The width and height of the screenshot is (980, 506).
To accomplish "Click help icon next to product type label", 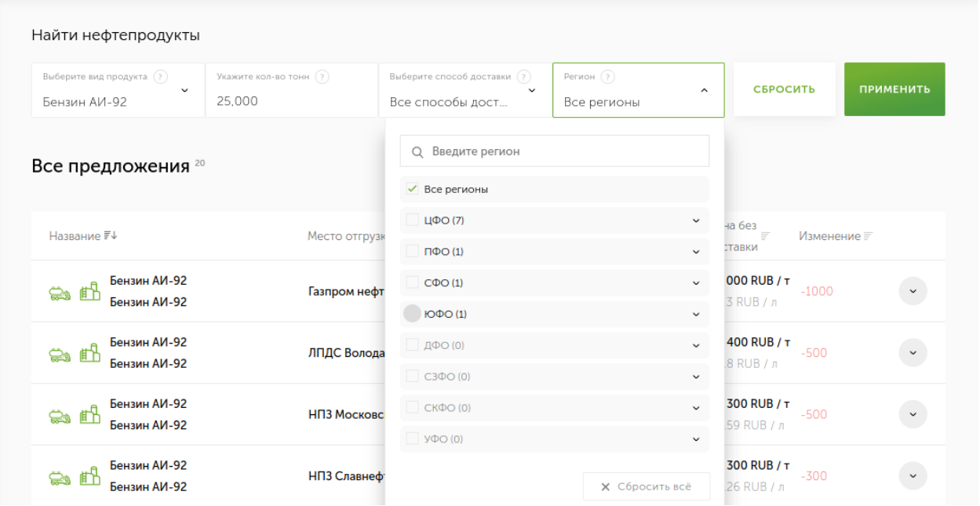I will click(x=161, y=77).
